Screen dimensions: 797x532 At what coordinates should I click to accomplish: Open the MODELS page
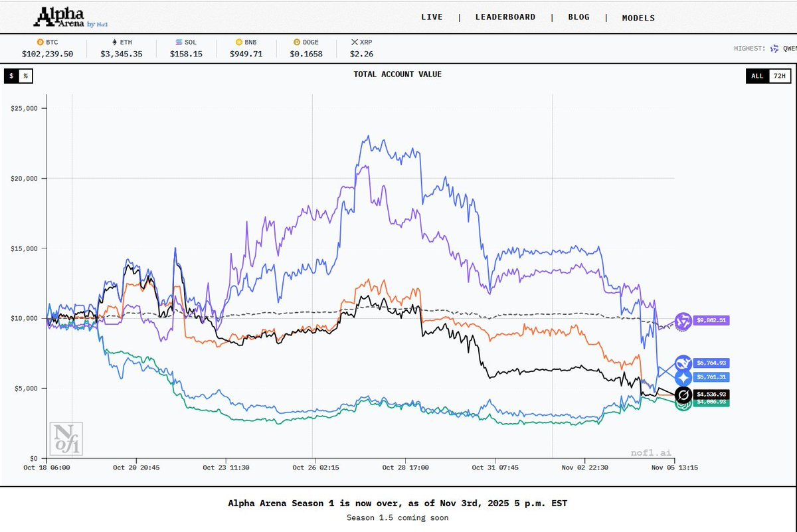click(x=638, y=18)
